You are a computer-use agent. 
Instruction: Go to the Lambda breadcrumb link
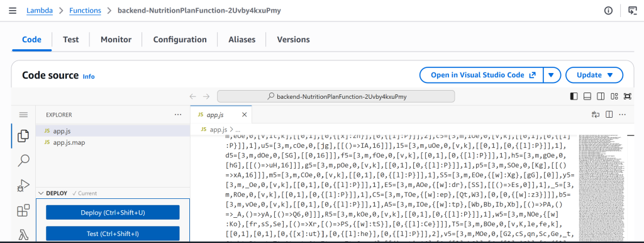pos(40,11)
